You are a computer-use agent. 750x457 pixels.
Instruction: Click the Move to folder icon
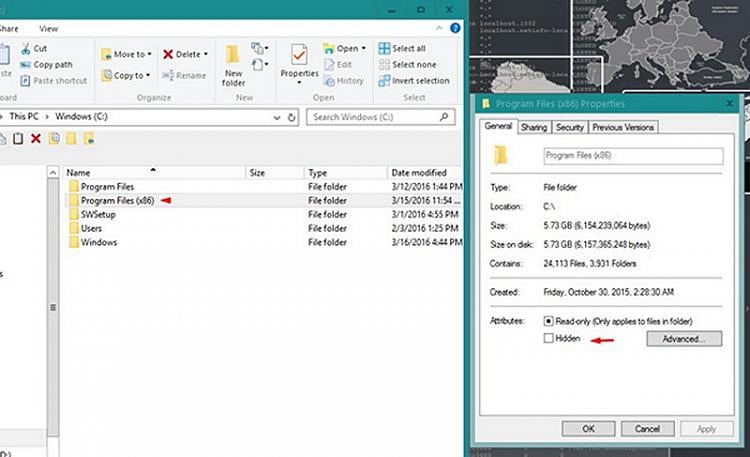(x=106, y=55)
